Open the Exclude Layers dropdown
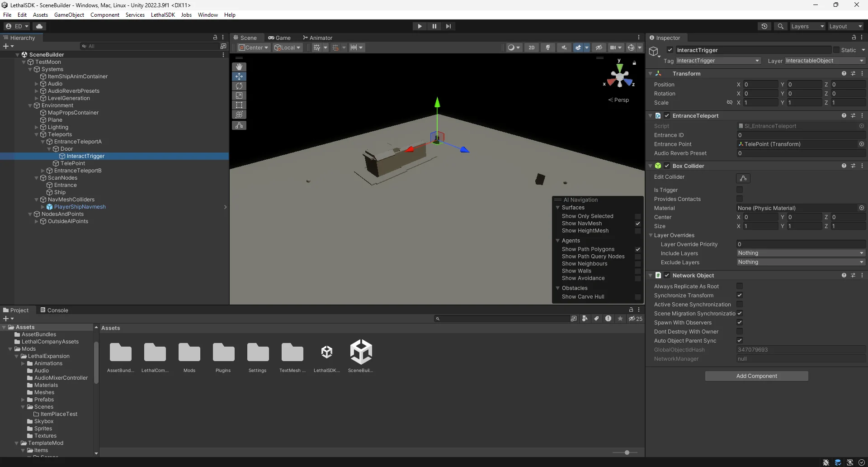This screenshot has width=868, height=467. pos(801,262)
